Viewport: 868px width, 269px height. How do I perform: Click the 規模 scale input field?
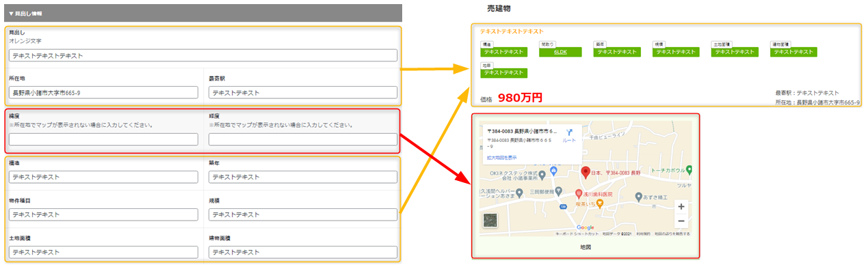coord(303,214)
